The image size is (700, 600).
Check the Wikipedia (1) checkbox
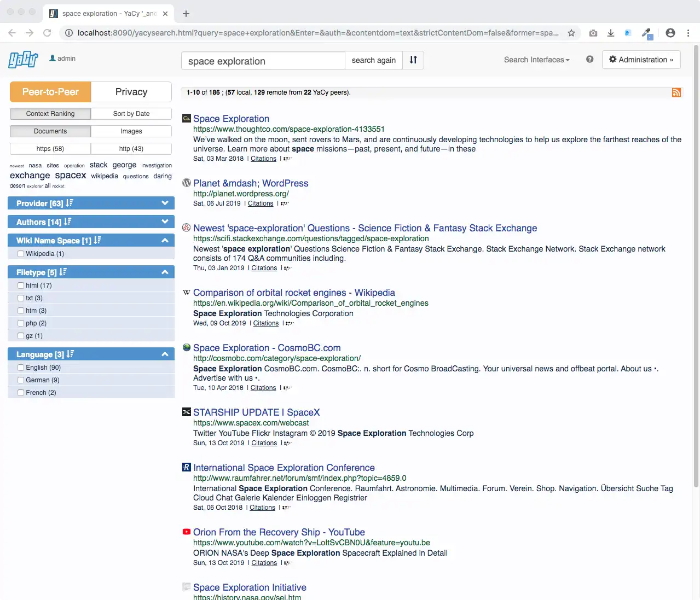pos(21,254)
